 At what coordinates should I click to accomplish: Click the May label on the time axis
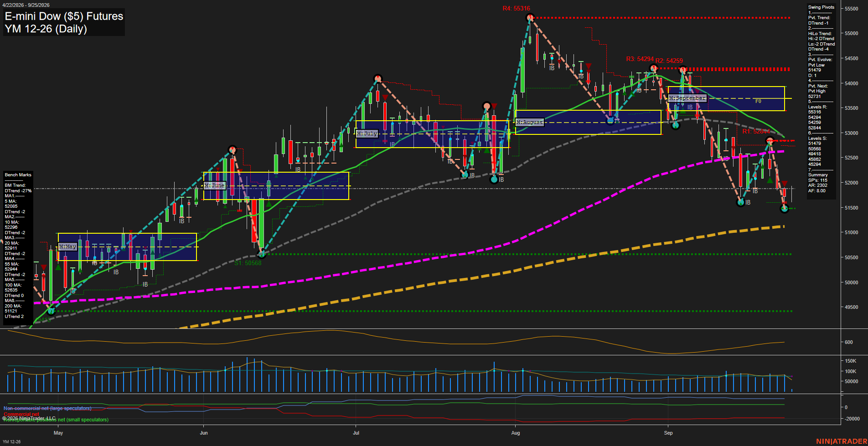[x=58, y=433]
